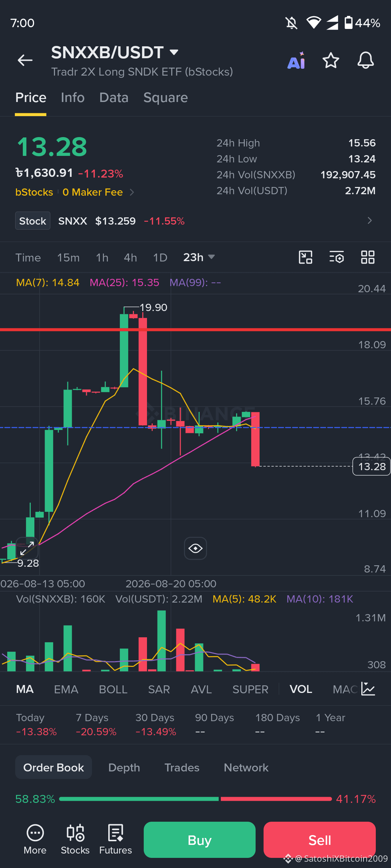Viewport: 391px width, 868px height.
Task: Tap the MA(5): 48.2K volume legend
Action: (244, 599)
